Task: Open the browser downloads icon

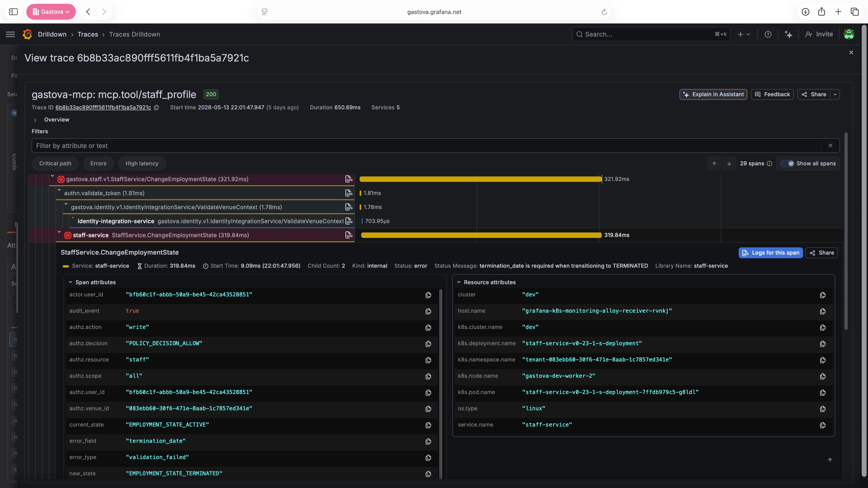Action: (805, 12)
